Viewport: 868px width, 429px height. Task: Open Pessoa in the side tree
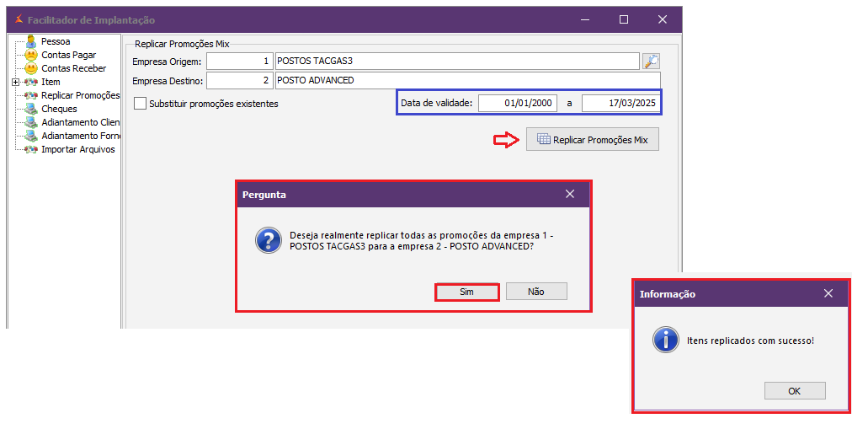click(x=56, y=41)
